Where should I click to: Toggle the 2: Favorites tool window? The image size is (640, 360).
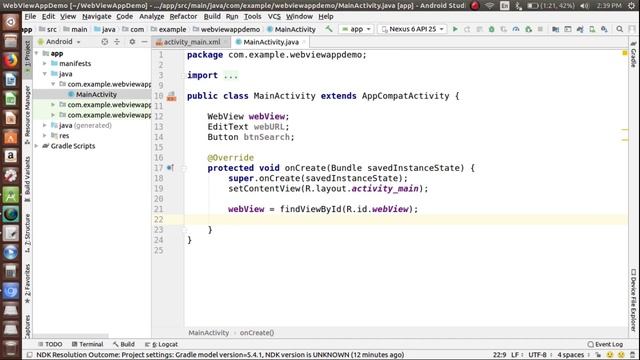27,284
